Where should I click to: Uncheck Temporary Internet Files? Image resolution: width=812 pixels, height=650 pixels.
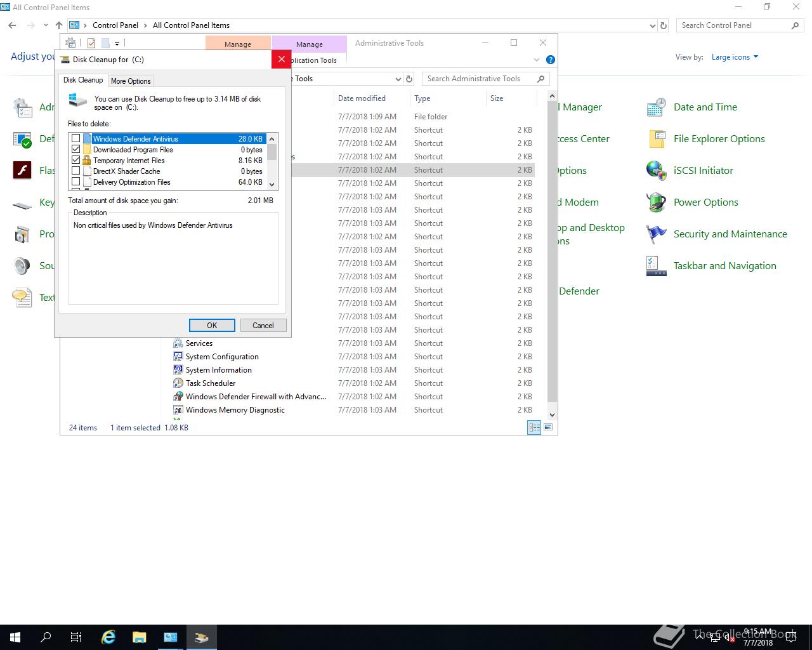(x=76, y=160)
